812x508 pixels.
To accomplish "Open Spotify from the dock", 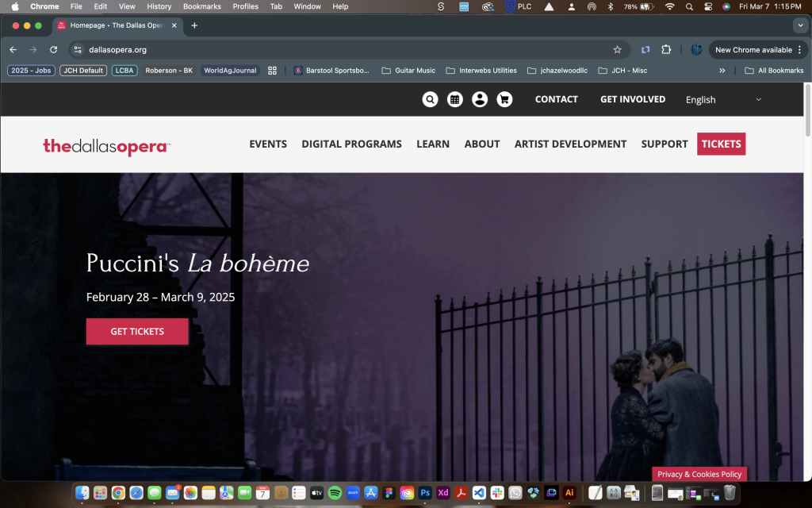I will coord(335,493).
